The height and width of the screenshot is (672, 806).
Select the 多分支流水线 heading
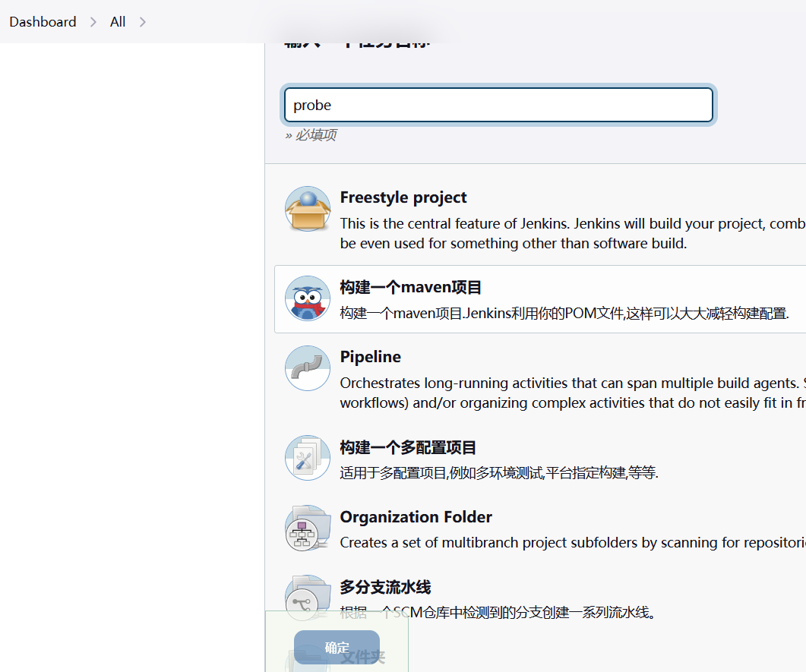click(385, 587)
